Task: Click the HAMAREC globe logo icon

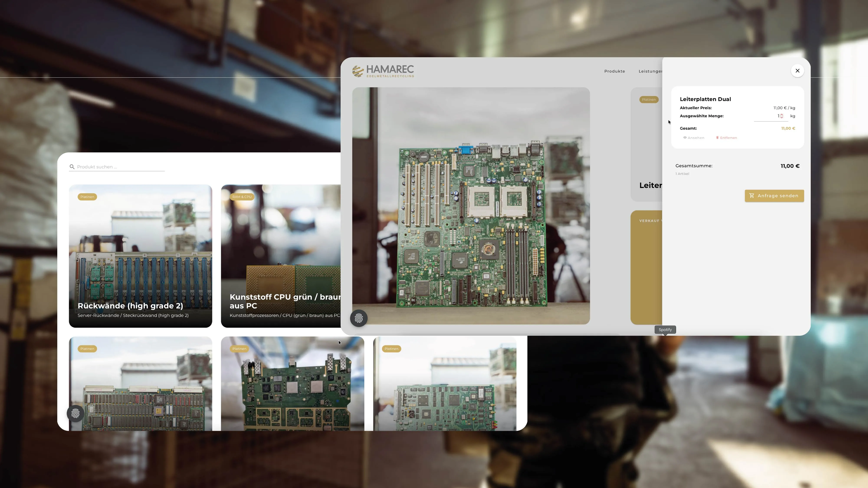Action: [x=358, y=71]
